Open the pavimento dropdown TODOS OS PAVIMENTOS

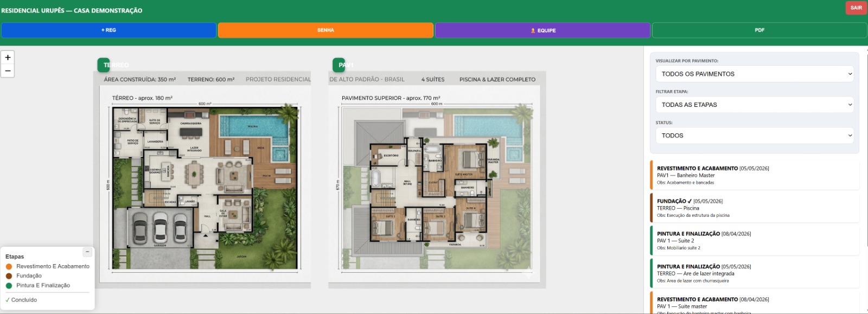[x=755, y=74]
